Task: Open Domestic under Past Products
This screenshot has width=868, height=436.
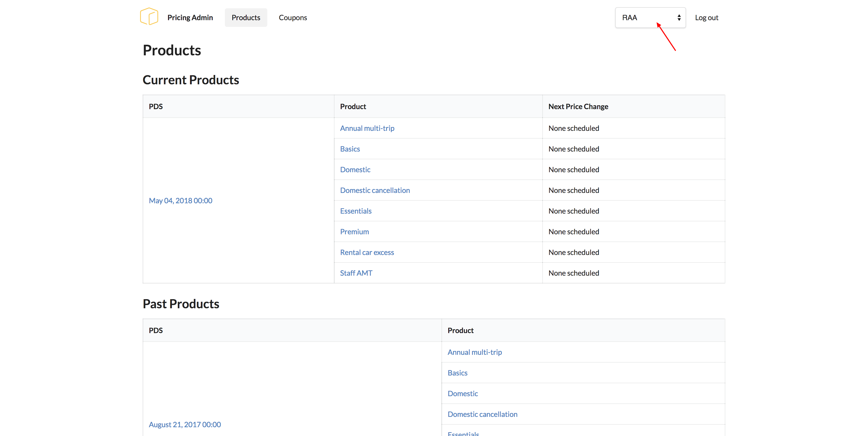Action: point(462,394)
